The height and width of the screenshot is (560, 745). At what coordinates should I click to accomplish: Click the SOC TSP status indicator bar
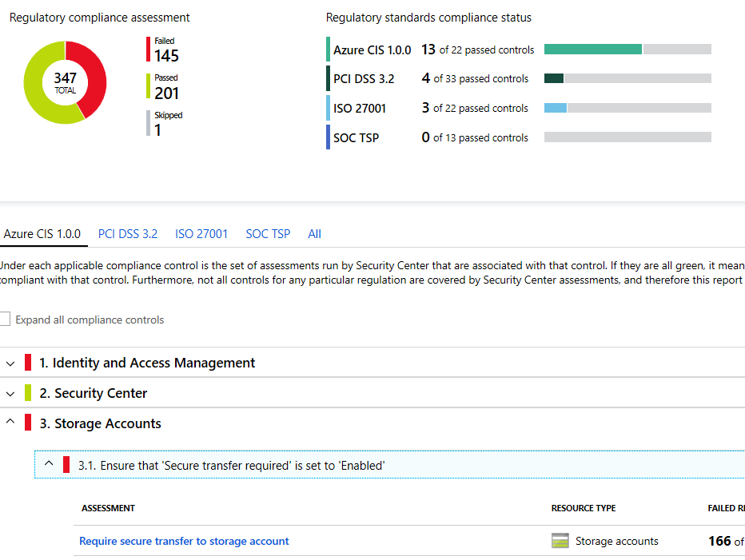327,137
